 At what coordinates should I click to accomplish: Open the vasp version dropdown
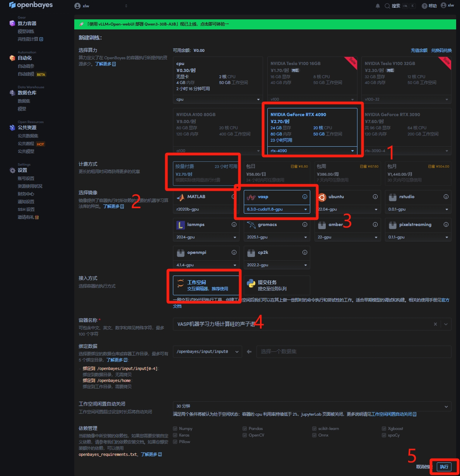[x=277, y=209]
